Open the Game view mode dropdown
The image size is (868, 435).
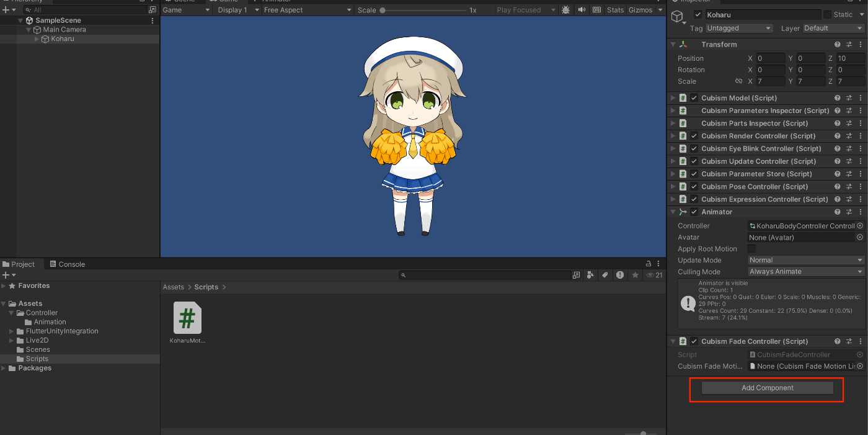[186, 10]
